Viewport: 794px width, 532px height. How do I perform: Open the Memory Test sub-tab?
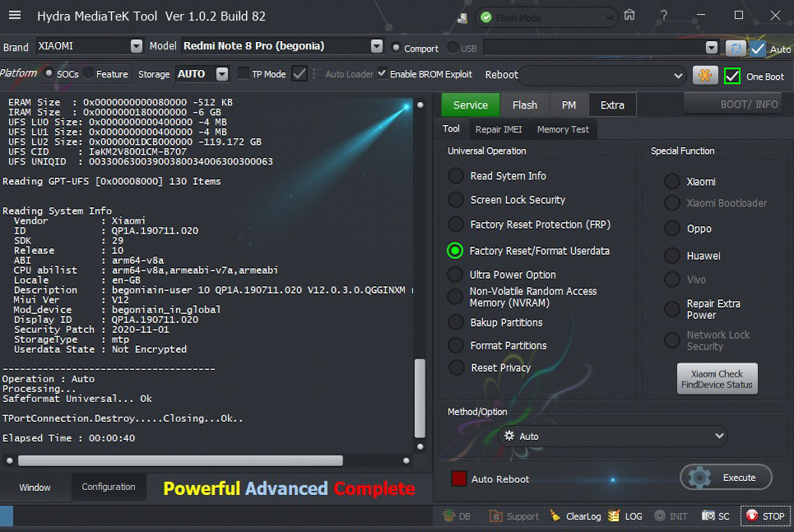pyautogui.click(x=563, y=129)
